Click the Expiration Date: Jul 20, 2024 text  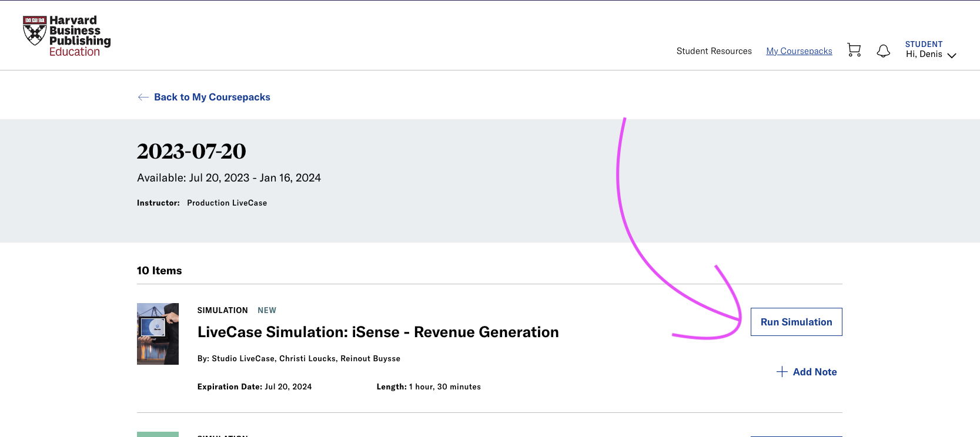[x=255, y=386]
